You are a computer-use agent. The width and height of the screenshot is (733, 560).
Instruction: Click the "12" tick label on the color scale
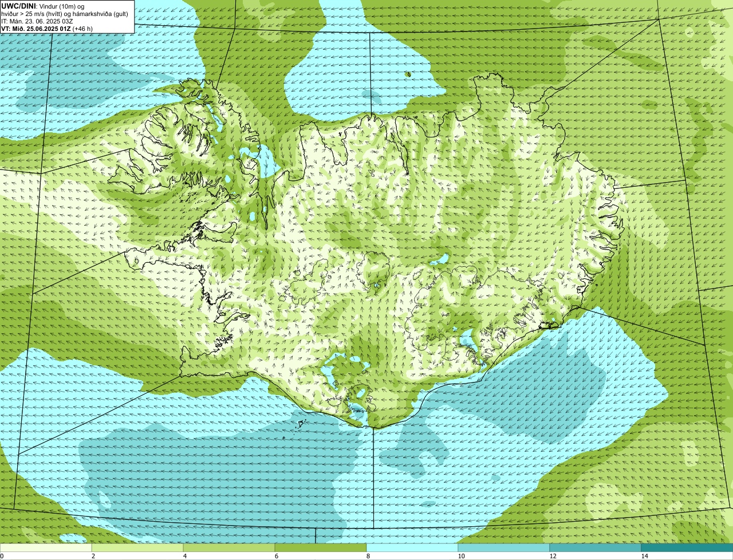pos(552,556)
